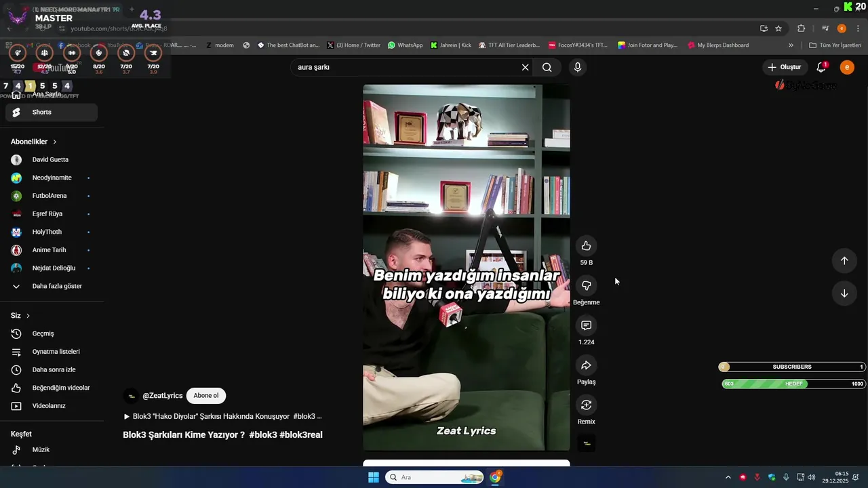Image resolution: width=868 pixels, height=488 pixels.
Task: Subscribe with Abone ol button
Action: [206, 396]
